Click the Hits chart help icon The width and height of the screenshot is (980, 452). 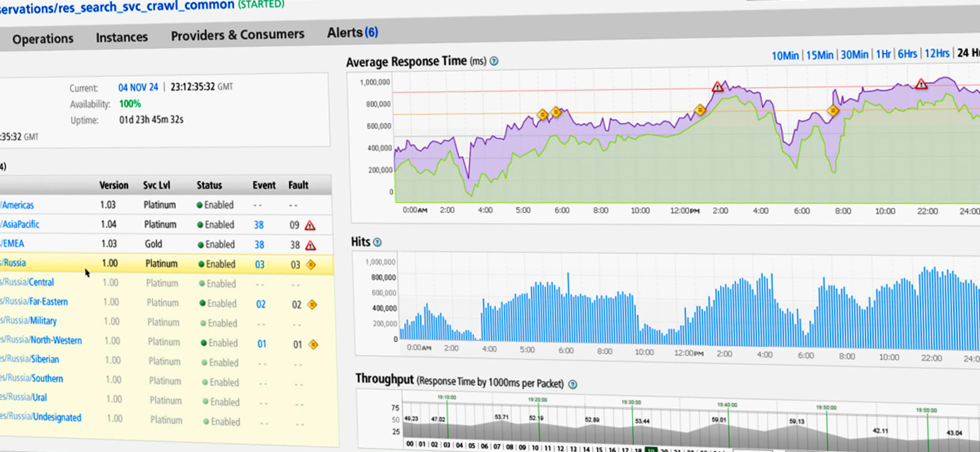pos(377,242)
